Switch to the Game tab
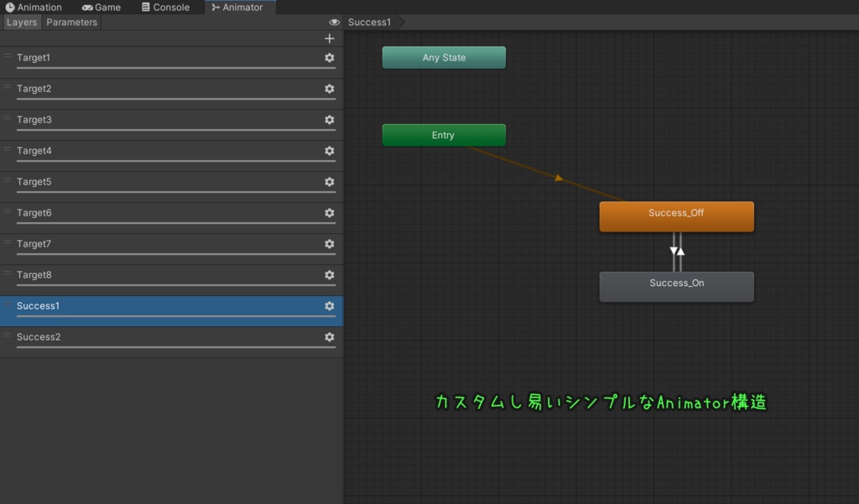Image resolution: width=859 pixels, height=504 pixels. click(102, 7)
